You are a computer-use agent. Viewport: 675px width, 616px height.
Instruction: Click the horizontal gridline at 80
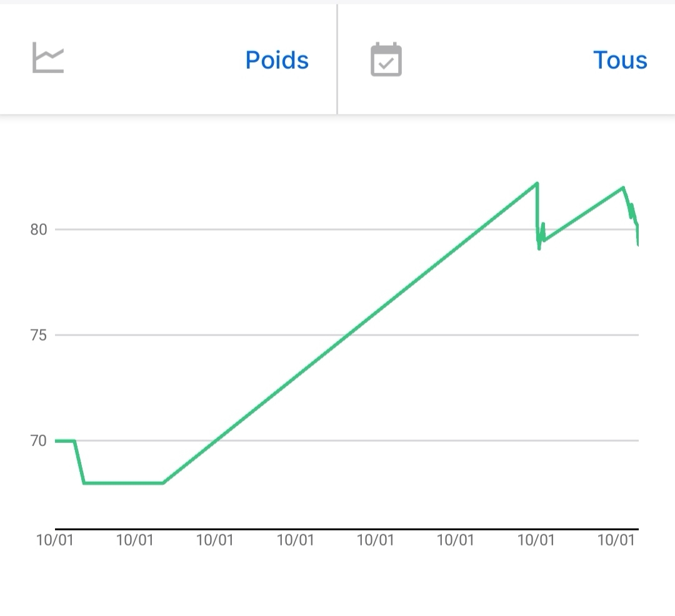click(281, 229)
